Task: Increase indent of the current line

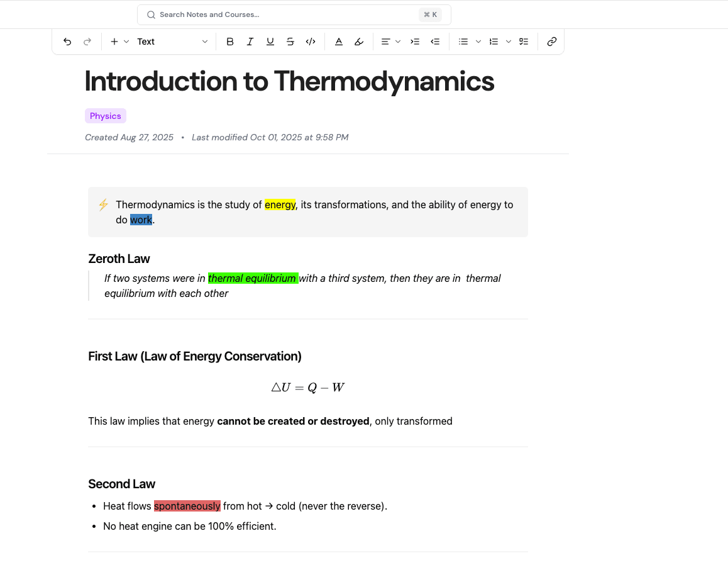Action: pyautogui.click(x=415, y=42)
